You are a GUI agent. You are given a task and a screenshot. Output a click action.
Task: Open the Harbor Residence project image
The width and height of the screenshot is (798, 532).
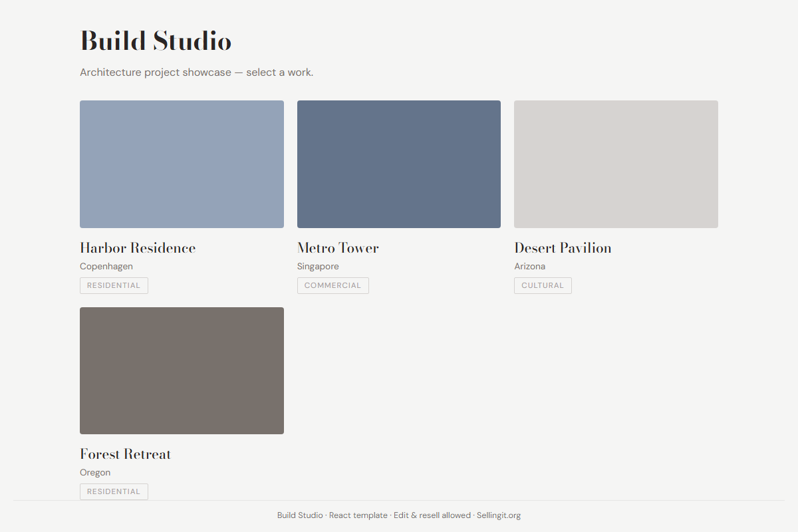pyautogui.click(x=182, y=164)
